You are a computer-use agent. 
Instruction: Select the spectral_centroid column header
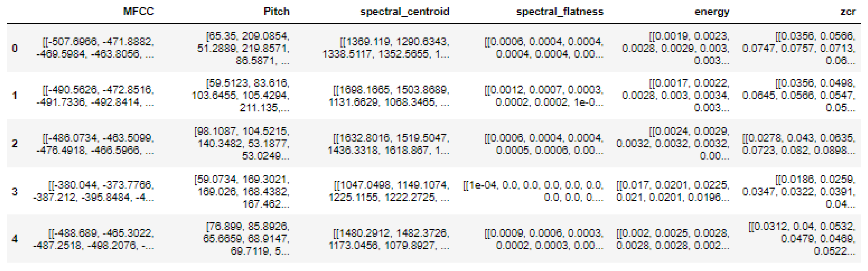(x=404, y=11)
